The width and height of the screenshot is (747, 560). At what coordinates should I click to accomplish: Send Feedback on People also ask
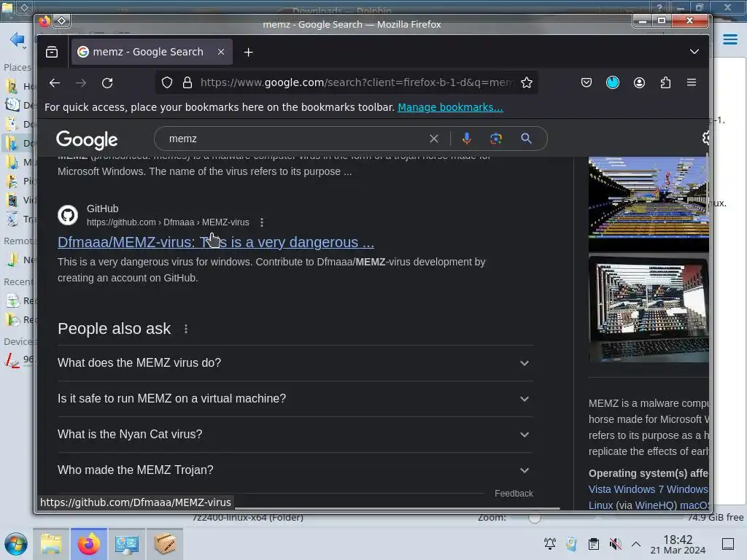pos(514,494)
